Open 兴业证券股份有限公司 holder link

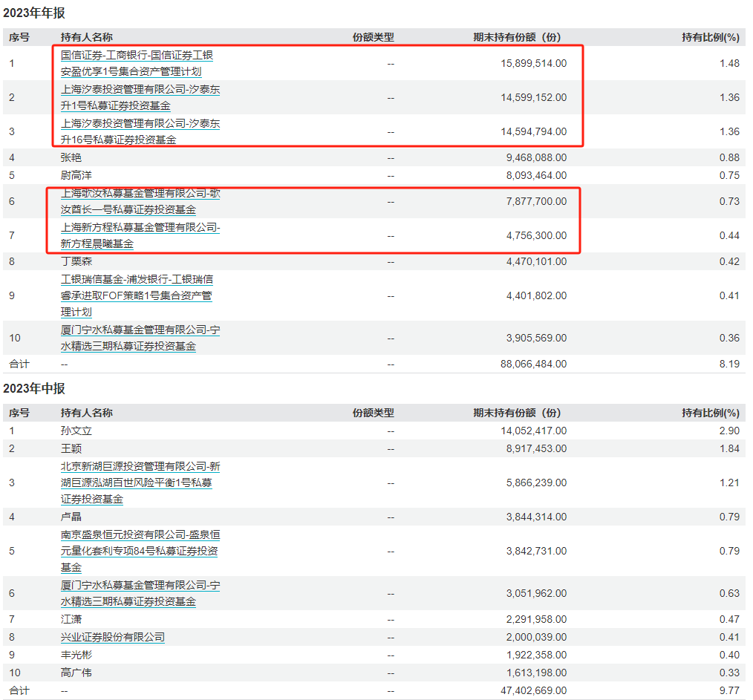click(x=113, y=638)
